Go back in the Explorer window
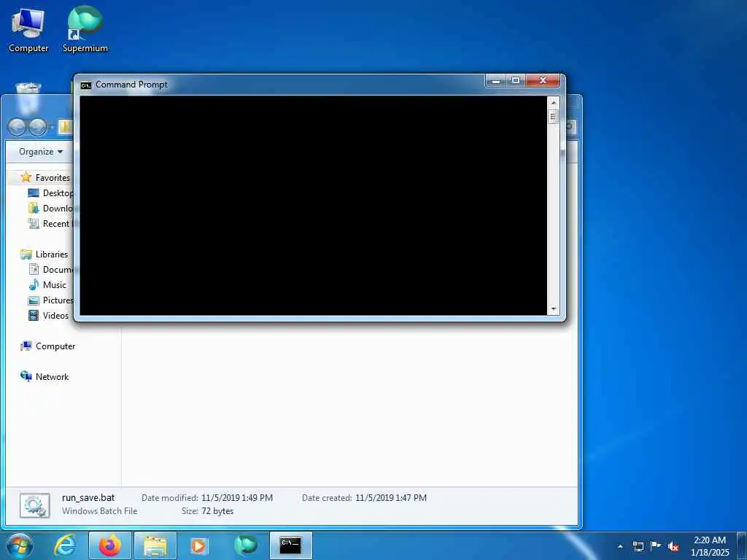This screenshot has width=747, height=560. click(x=17, y=127)
